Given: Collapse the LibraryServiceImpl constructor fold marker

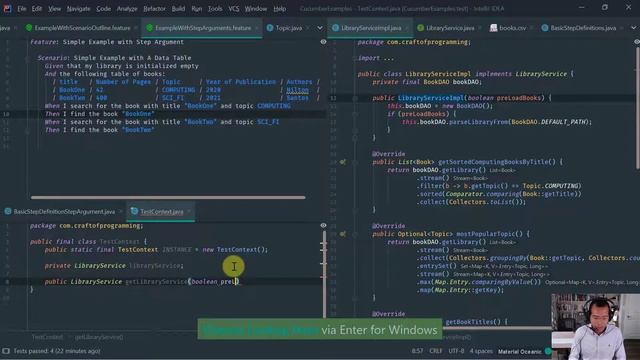Looking at the screenshot, I should 355,98.
